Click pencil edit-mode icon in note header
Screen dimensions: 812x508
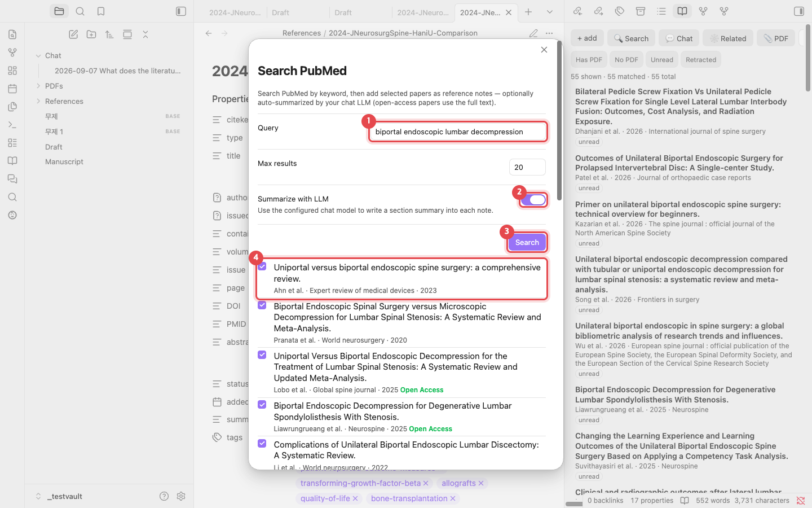533,33
